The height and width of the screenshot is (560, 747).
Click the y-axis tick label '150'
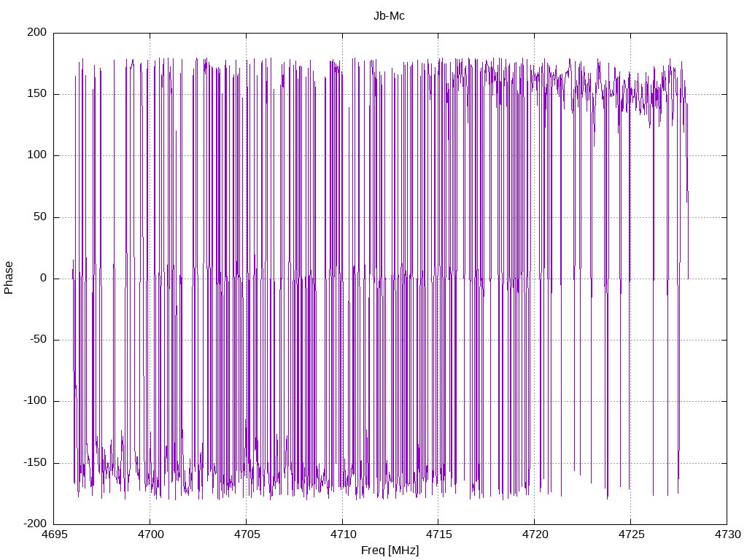[37, 94]
